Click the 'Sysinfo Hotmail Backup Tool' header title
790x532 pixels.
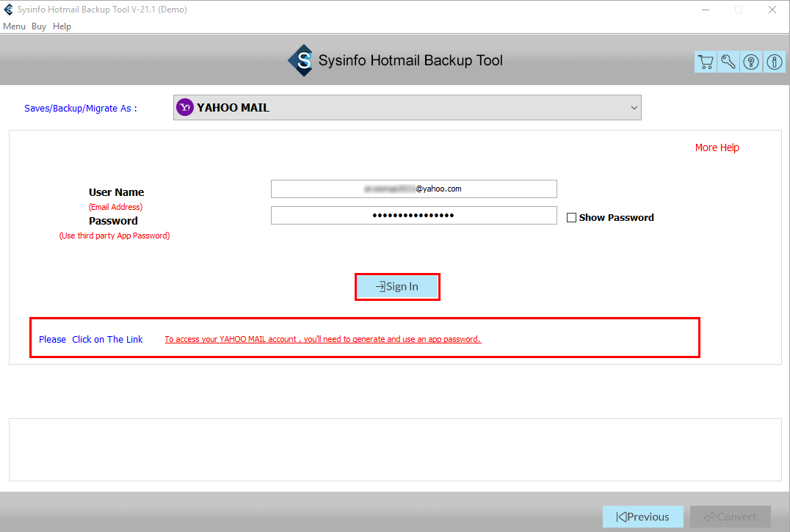pyautogui.click(x=410, y=60)
